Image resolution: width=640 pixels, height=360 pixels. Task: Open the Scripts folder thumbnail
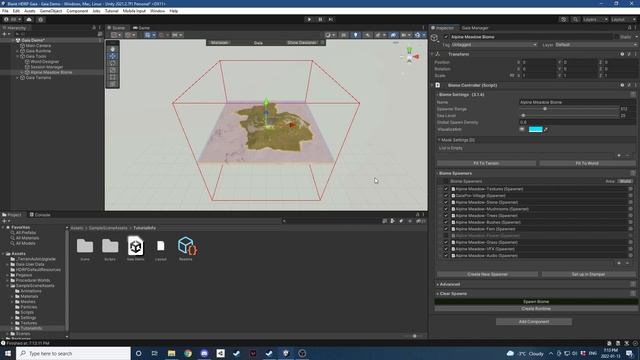click(110, 246)
